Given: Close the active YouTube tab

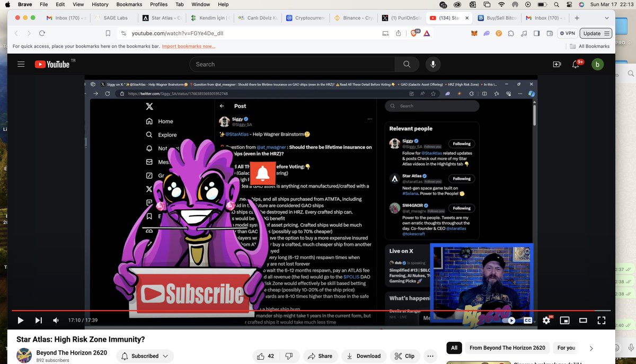Looking at the screenshot, I should point(467,17).
